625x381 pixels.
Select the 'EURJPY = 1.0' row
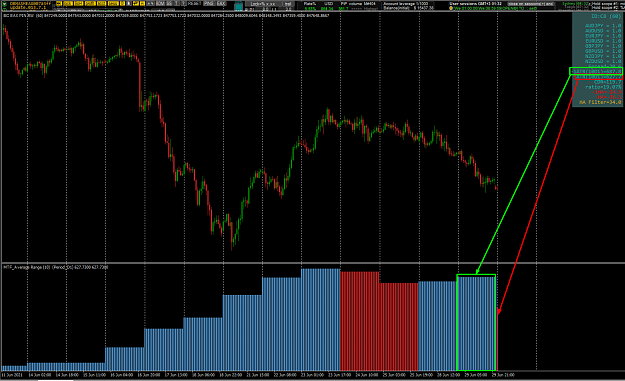tap(603, 36)
